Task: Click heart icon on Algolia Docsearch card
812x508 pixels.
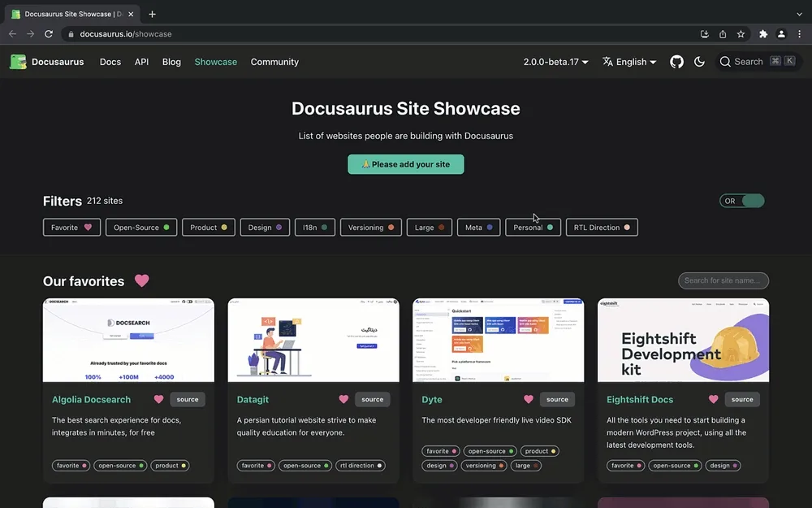Action: [x=158, y=399]
